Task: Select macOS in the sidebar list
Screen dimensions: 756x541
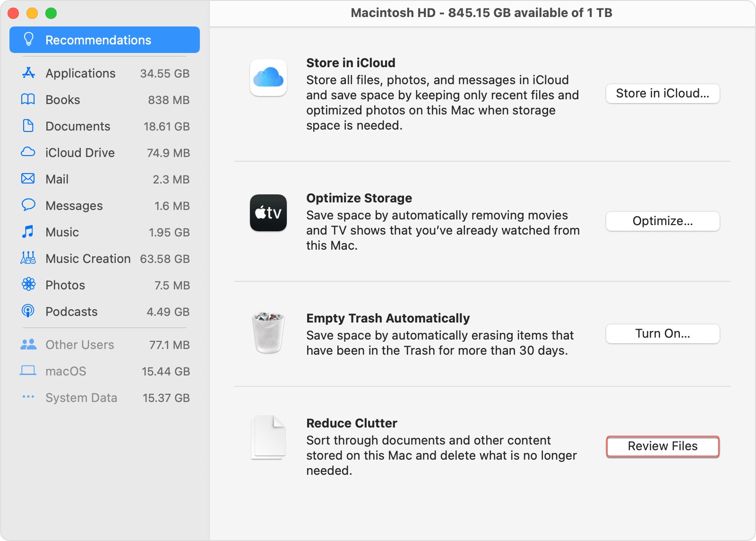Action: [66, 371]
